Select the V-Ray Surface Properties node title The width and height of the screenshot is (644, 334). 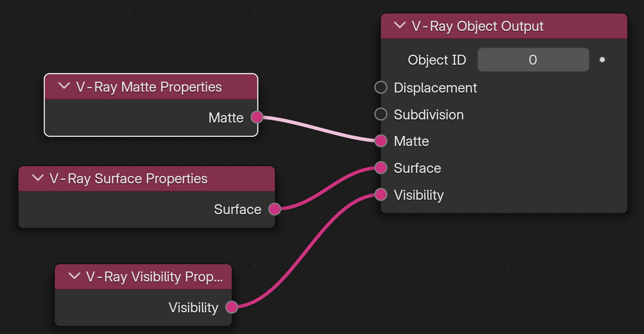click(129, 179)
